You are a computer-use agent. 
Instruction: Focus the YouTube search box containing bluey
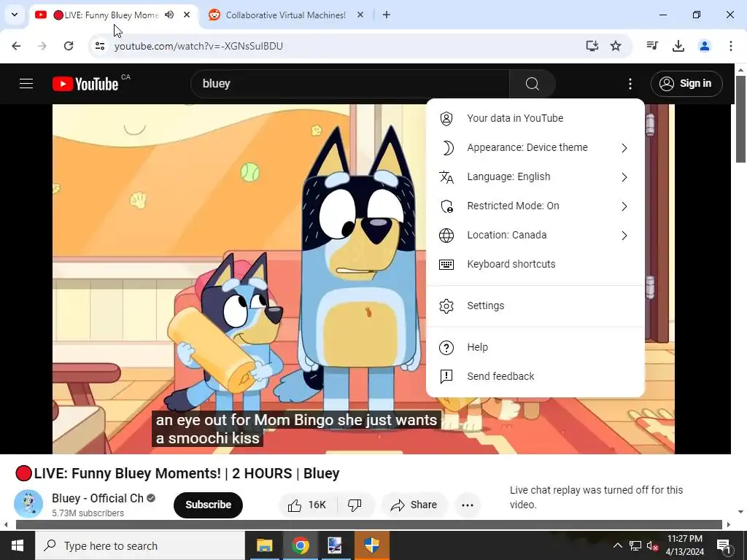pos(350,84)
